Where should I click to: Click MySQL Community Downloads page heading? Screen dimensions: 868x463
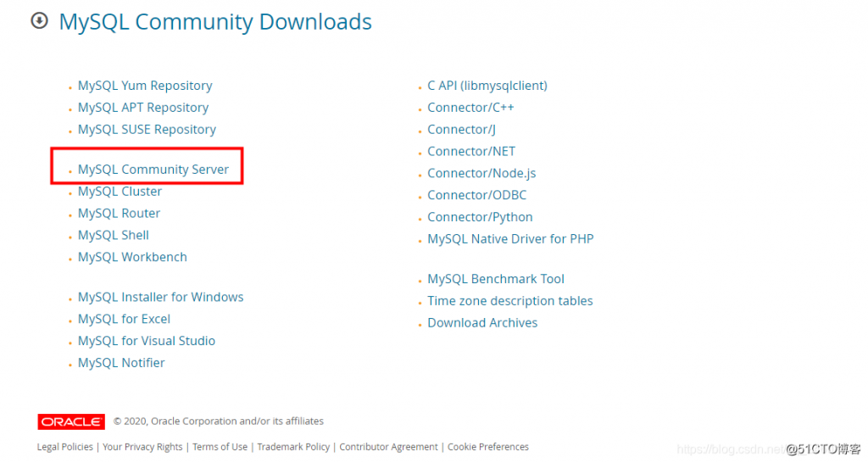215,21
